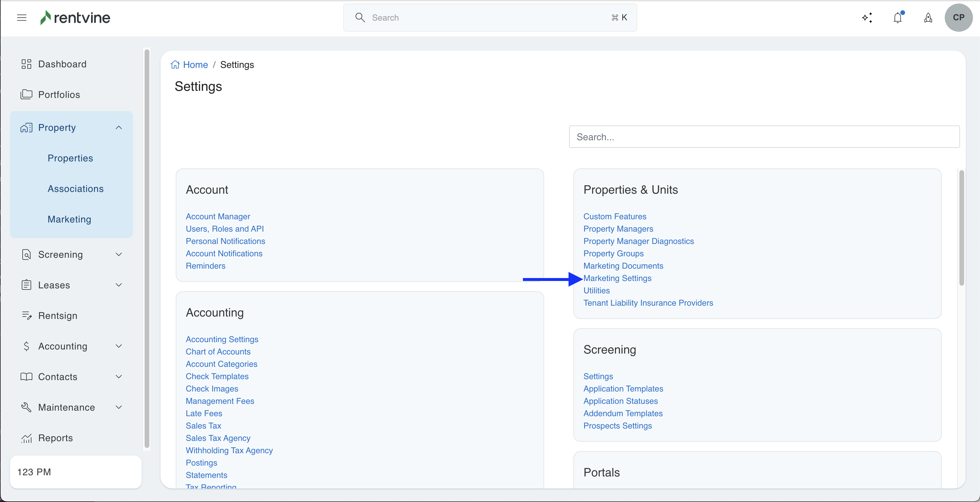
Task: Click the settings page vertical scrollbar
Action: pyautogui.click(x=961, y=228)
